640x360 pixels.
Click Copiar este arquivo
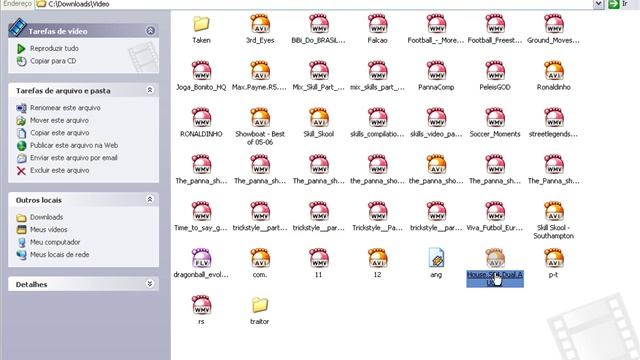coord(60,133)
